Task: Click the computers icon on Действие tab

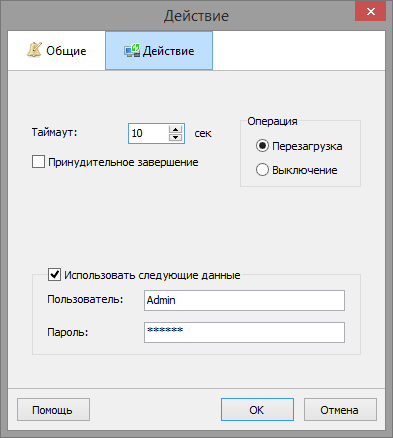Action: pyautogui.click(x=132, y=51)
